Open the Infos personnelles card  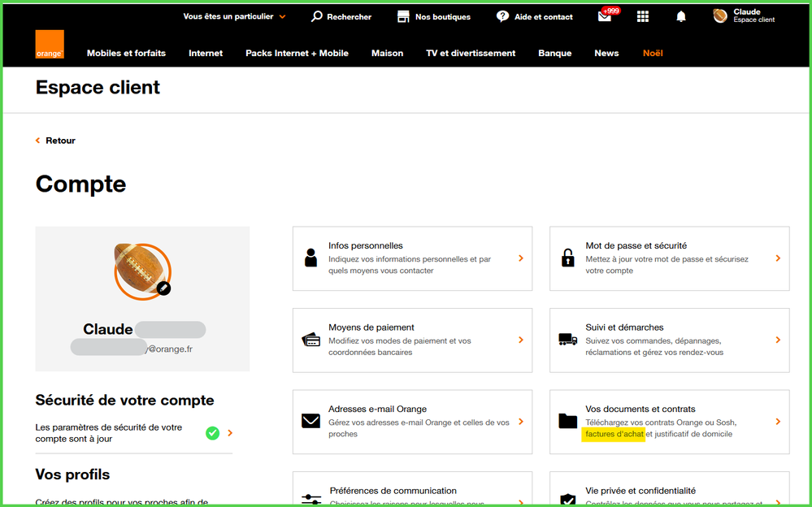coord(412,258)
